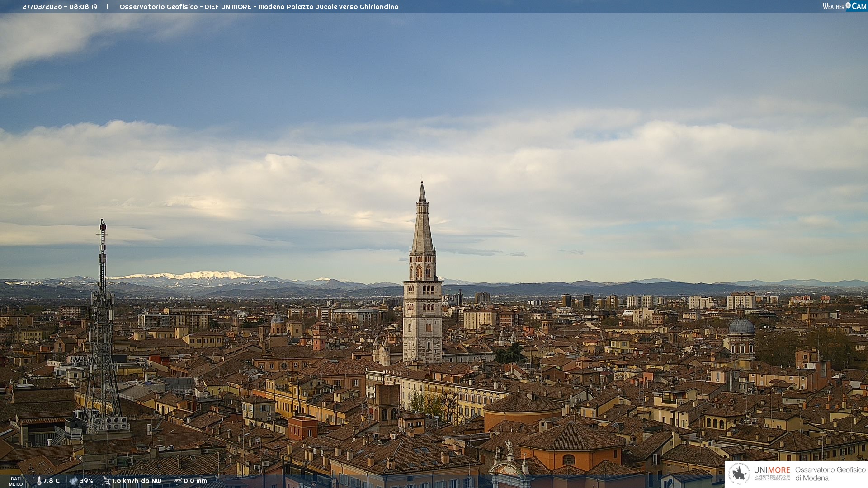Click the 7.8 C temperature reading
This screenshot has height=488, width=868.
(x=51, y=481)
